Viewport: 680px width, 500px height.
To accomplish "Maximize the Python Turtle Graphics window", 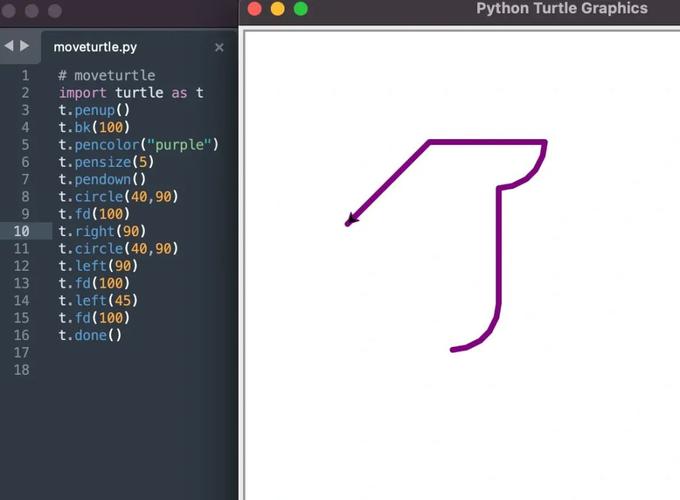I will (301, 9).
